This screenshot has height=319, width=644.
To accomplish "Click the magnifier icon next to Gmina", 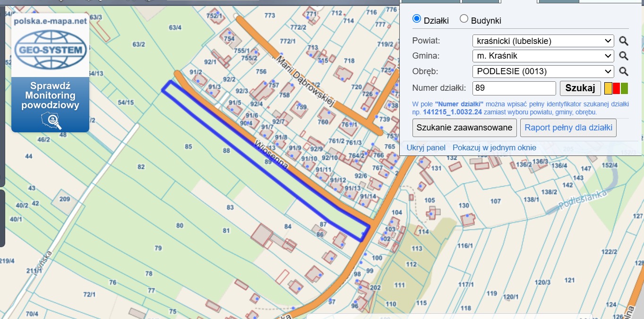I will (x=624, y=56).
